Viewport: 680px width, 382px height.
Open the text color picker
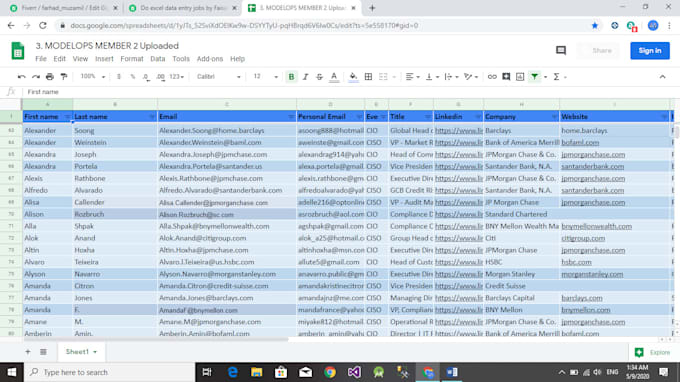click(333, 77)
